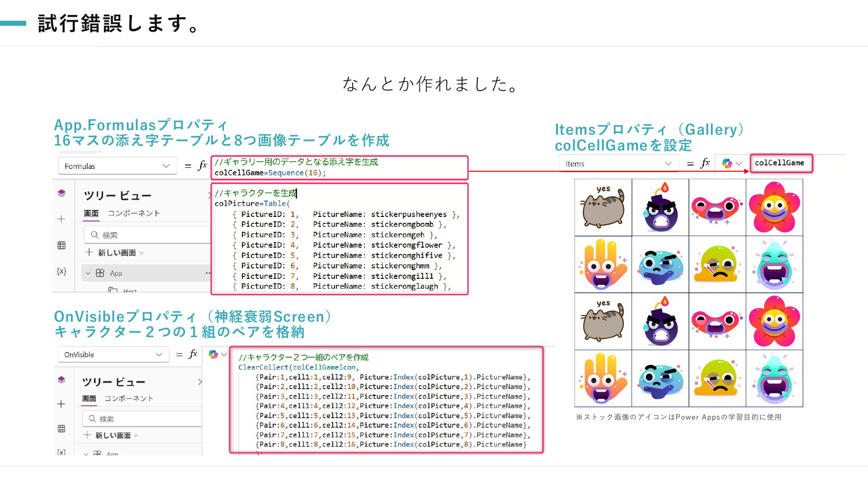868x488 pixels.
Task: Click teal laughing sticker in bottom gallery row
Action: (x=774, y=379)
